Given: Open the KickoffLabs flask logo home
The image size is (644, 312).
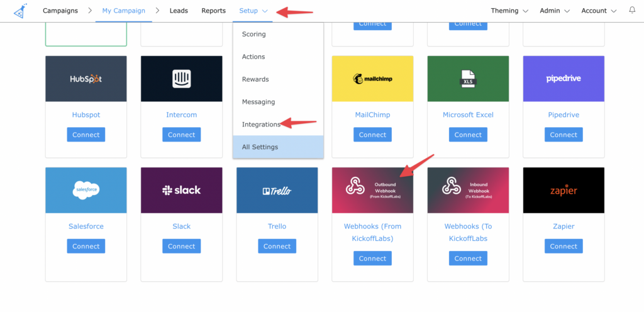Looking at the screenshot, I should tap(20, 11).
